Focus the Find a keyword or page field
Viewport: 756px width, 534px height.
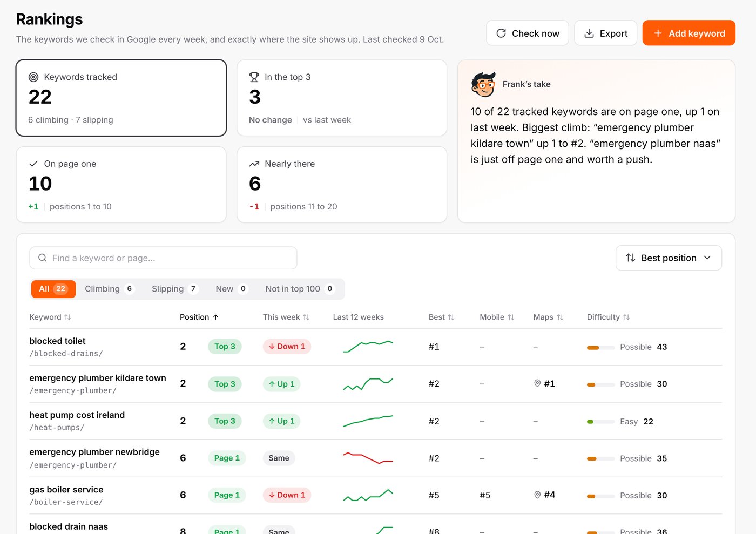tap(163, 258)
